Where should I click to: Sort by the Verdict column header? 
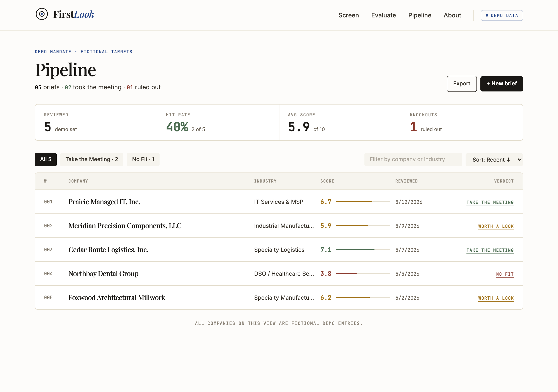point(504,181)
